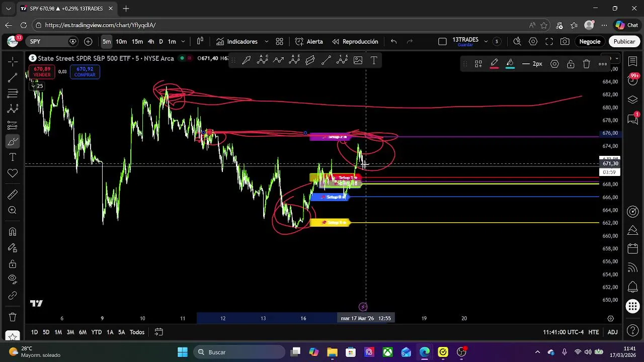
Task: Set the date range to YTD
Action: tap(96, 332)
